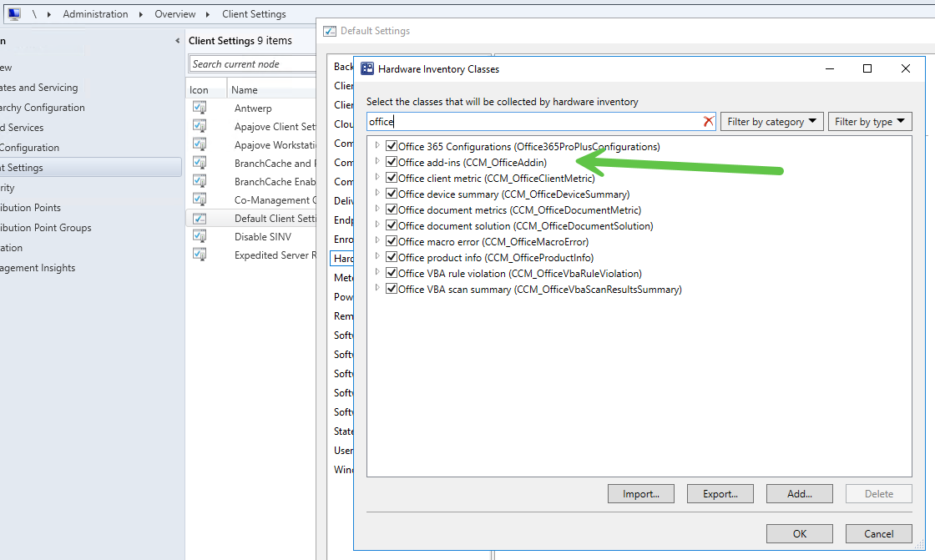Screen dimensions: 935x560
Task: Open the Filter by category dropdown
Action: pos(772,122)
